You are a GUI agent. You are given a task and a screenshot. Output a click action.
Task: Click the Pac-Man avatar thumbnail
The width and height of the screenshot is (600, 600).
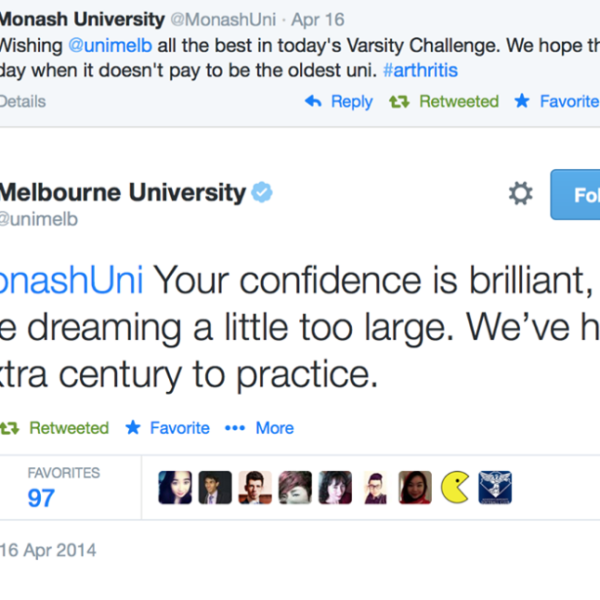click(455, 487)
